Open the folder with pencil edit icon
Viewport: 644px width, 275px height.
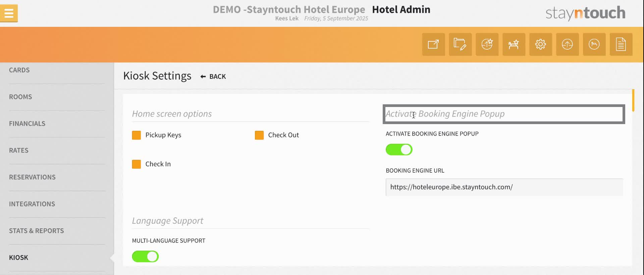460,44
